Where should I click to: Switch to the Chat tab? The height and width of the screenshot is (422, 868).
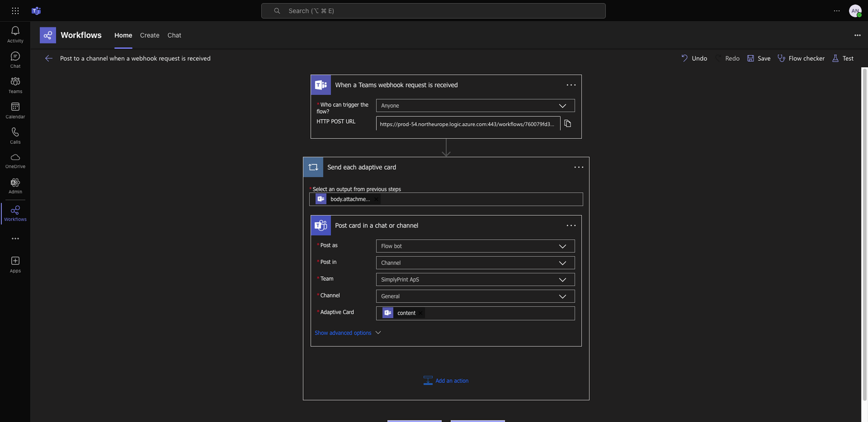coord(174,35)
